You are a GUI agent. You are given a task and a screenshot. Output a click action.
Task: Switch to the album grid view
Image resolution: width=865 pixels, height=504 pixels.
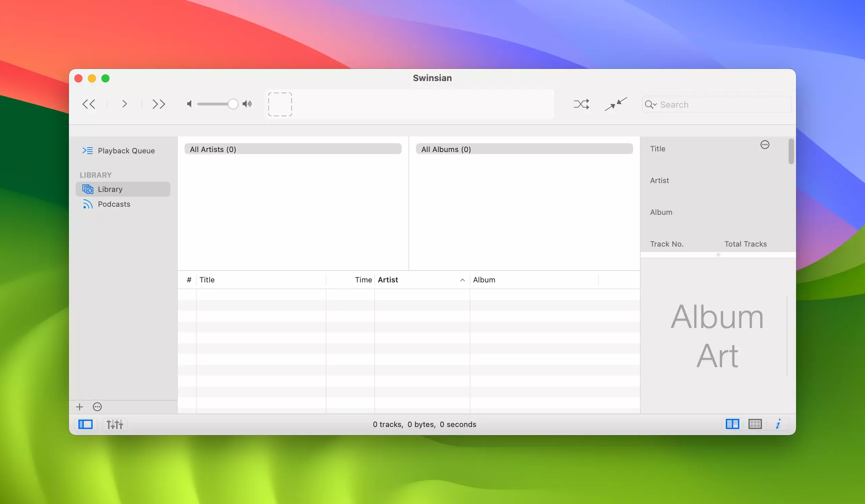pyautogui.click(x=755, y=424)
